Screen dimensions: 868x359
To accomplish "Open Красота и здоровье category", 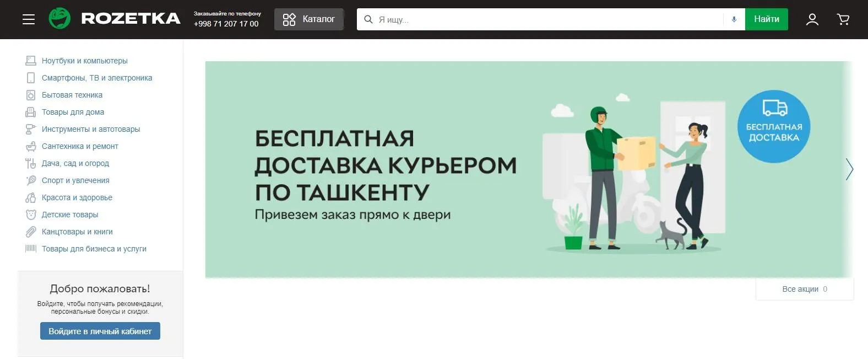I will pyautogui.click(x=77, y=197).
